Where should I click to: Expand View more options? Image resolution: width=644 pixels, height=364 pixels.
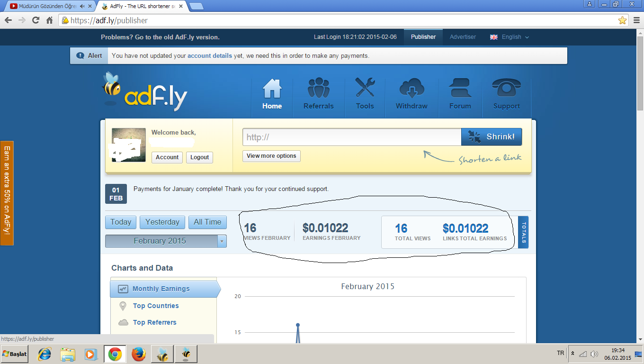(271, 156)
